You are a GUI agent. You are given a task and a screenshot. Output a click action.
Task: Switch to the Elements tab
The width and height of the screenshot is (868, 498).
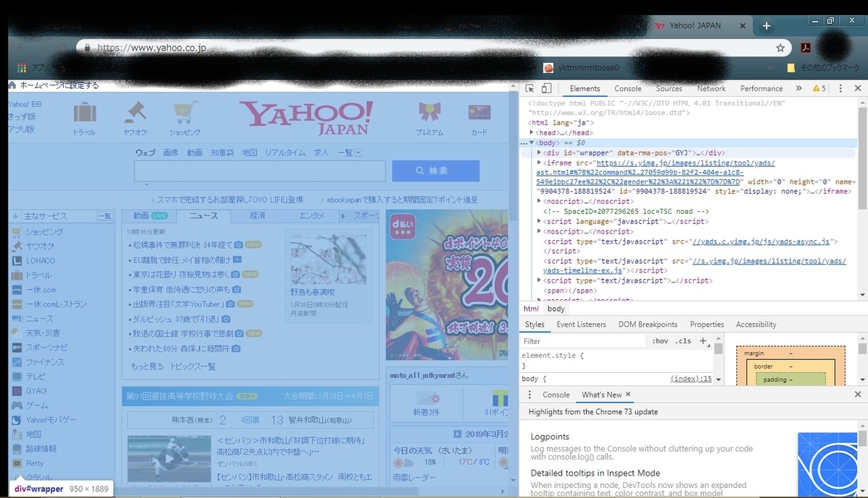tap(584, 88)
